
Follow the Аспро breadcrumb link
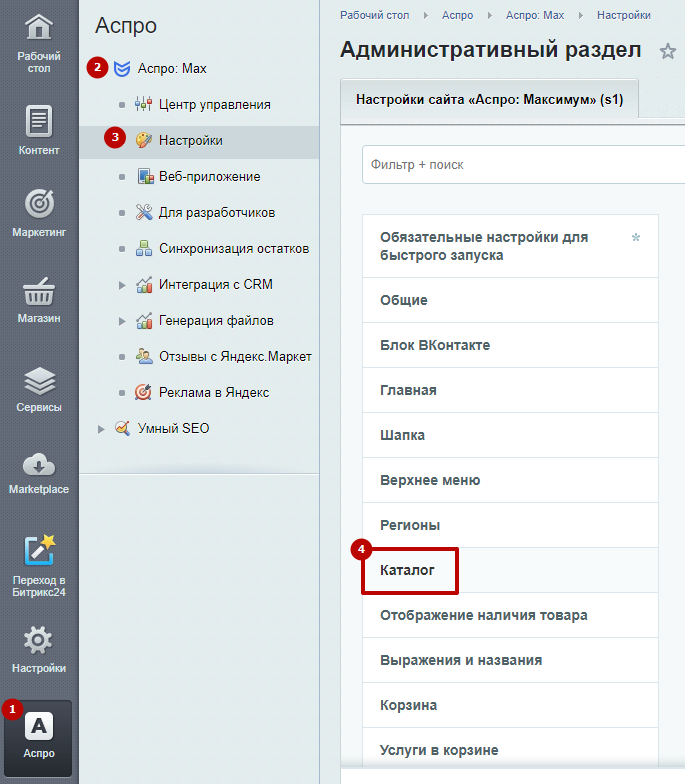[x=458, y=16]
